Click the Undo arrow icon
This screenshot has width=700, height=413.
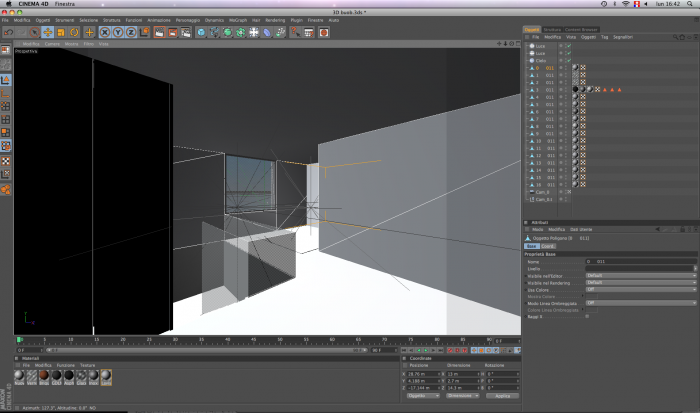8,32
